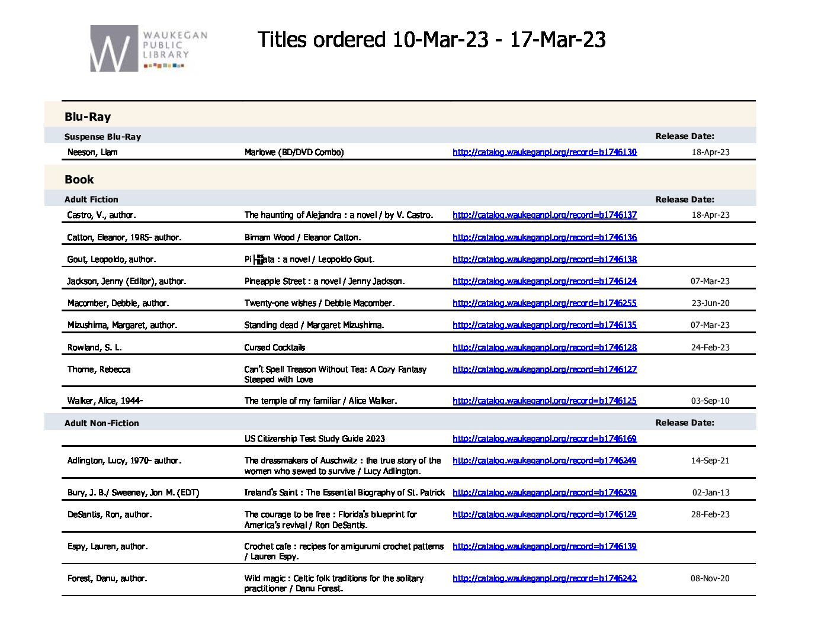Image resolution: width=834 pixels, height=644 pixels.
Task: Click release date 08-Nov-20 for Wild magic
Action: coord(710,578)
